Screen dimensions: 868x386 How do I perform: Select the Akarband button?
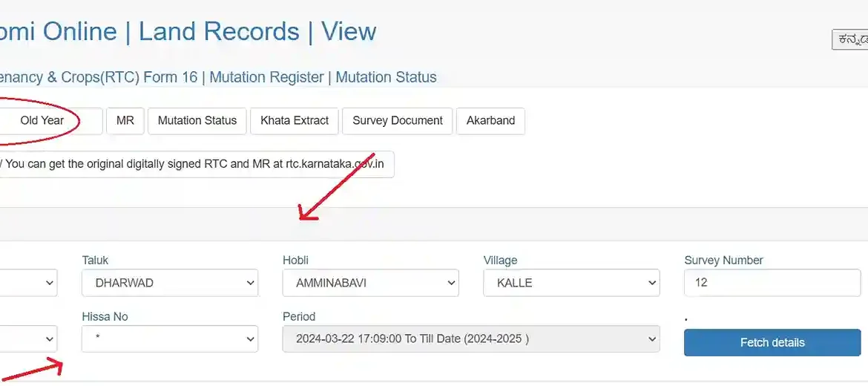490,121
